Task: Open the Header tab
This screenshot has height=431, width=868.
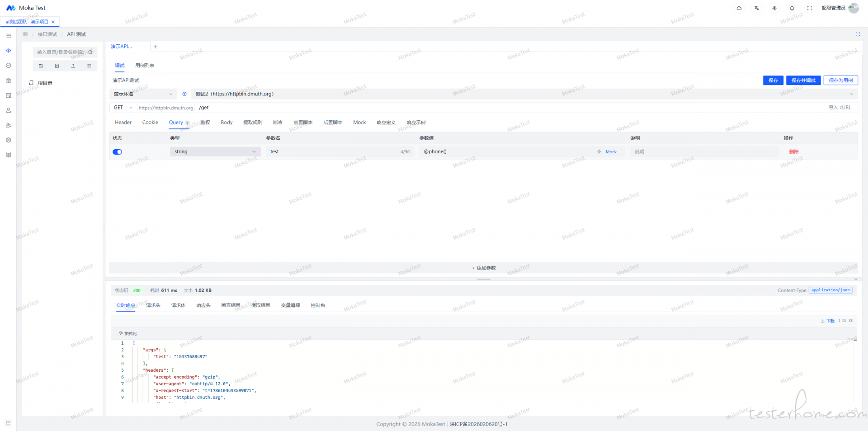Action: click(x=123, y=123)
